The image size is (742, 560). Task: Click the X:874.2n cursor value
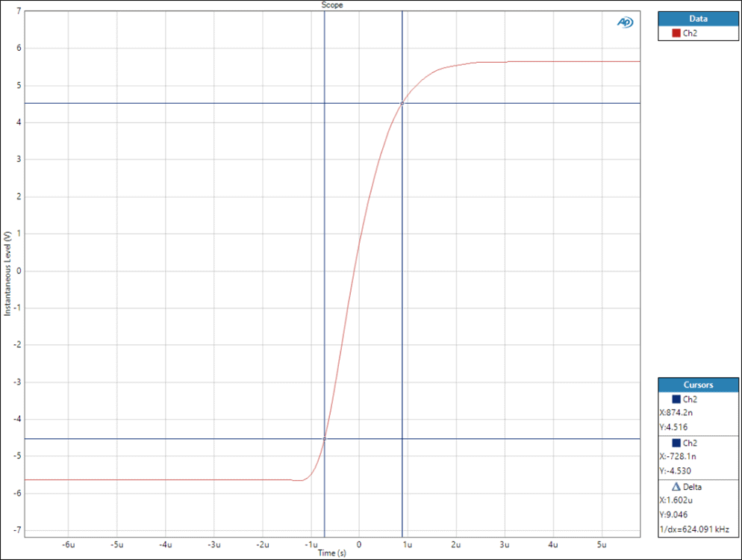tap(677, 412)
